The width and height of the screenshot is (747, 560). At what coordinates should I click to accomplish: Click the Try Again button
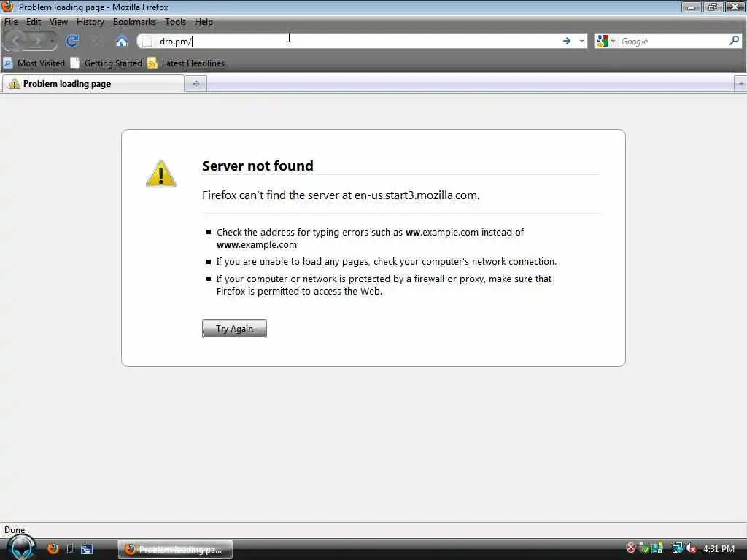234,329
